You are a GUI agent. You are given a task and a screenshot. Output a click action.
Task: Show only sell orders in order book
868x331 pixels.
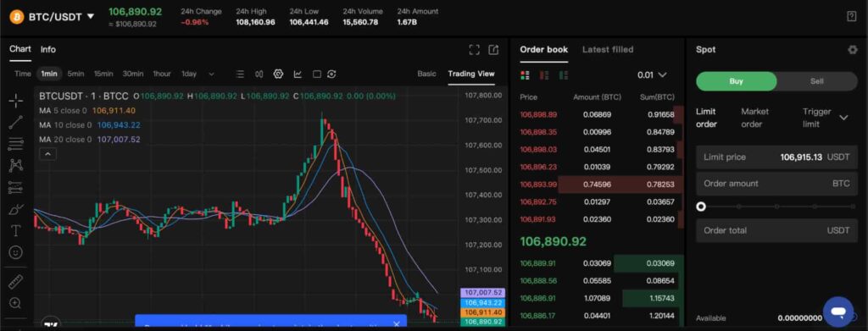(544, 74)
